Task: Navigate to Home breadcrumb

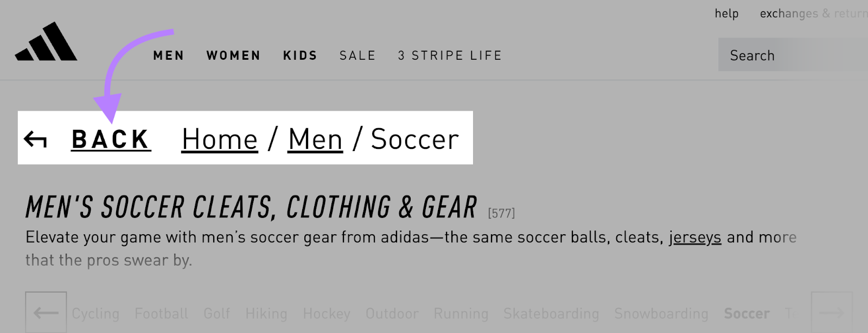Action: (220, 140)
